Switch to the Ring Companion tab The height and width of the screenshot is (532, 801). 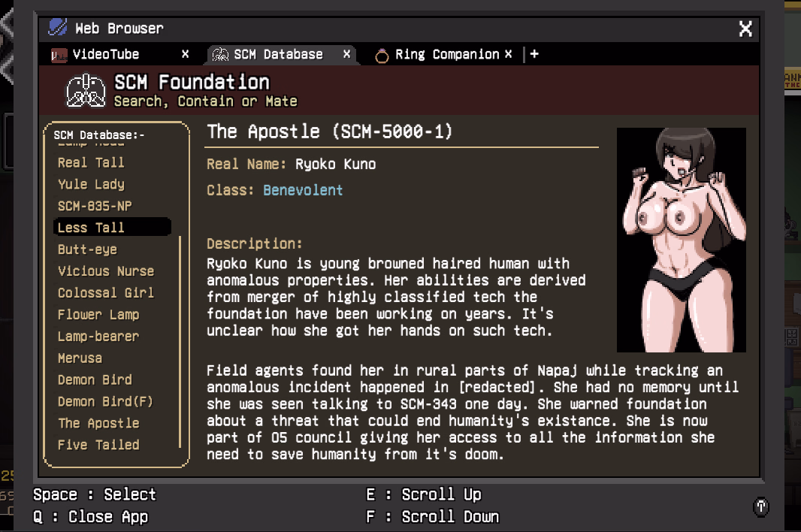pyautogui.click(x=446, y=54)
